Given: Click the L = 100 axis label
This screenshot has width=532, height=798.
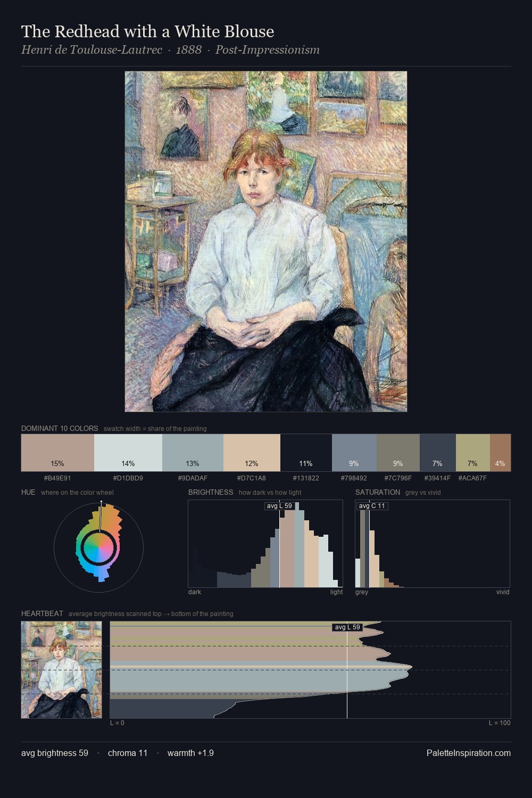Looking at the screenshot, I should 500,722.
